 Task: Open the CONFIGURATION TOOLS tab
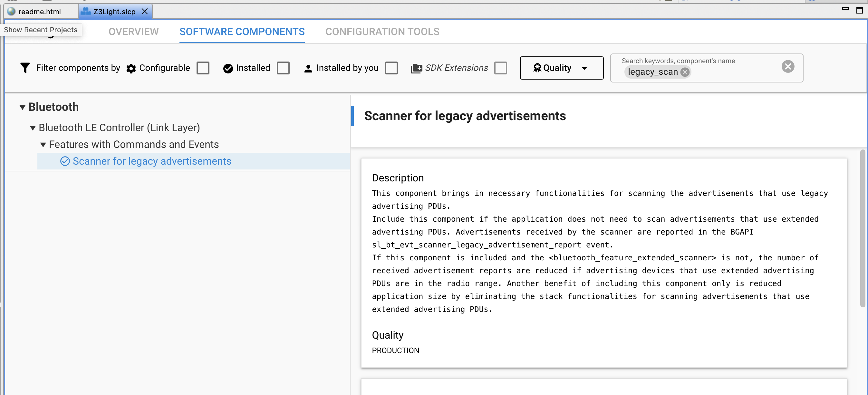[x=382, y=31]
